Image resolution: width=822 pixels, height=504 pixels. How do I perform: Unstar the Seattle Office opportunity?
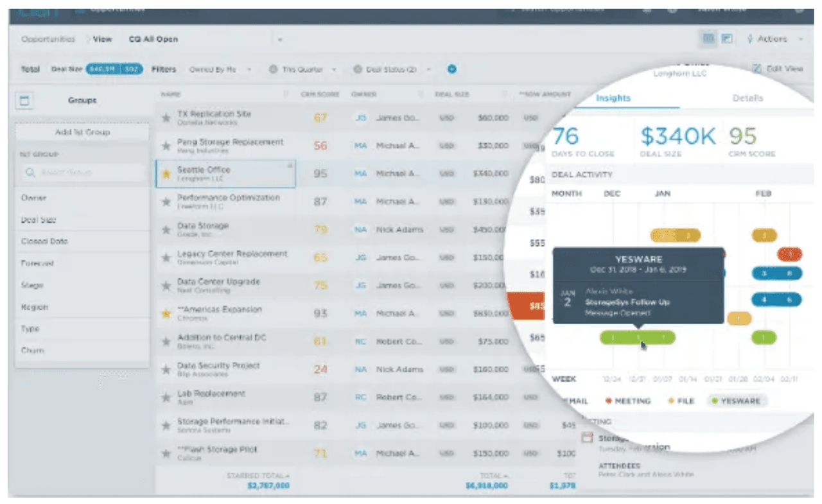[166, 174]
